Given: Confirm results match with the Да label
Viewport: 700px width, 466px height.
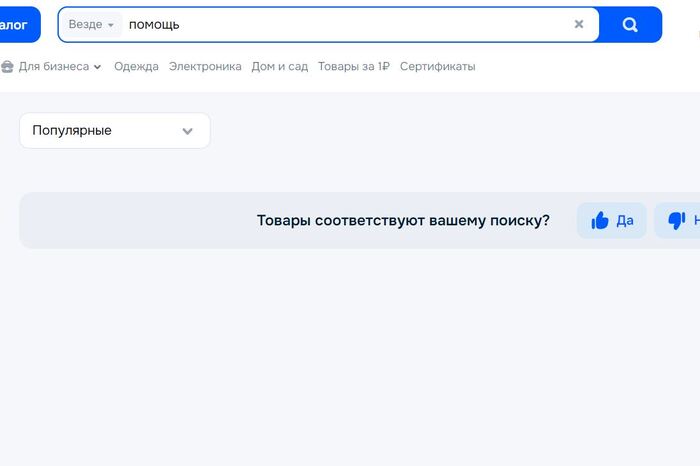Looking at the screenshot, I should click(625, 221).
